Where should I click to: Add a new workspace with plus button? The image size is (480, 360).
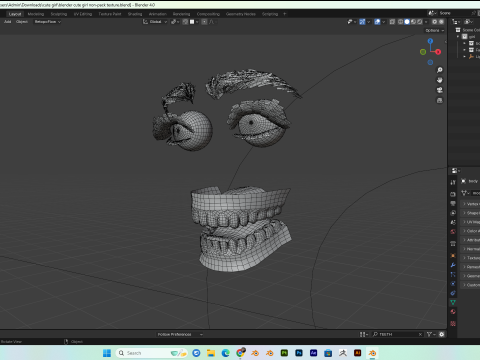pos(284,14)
